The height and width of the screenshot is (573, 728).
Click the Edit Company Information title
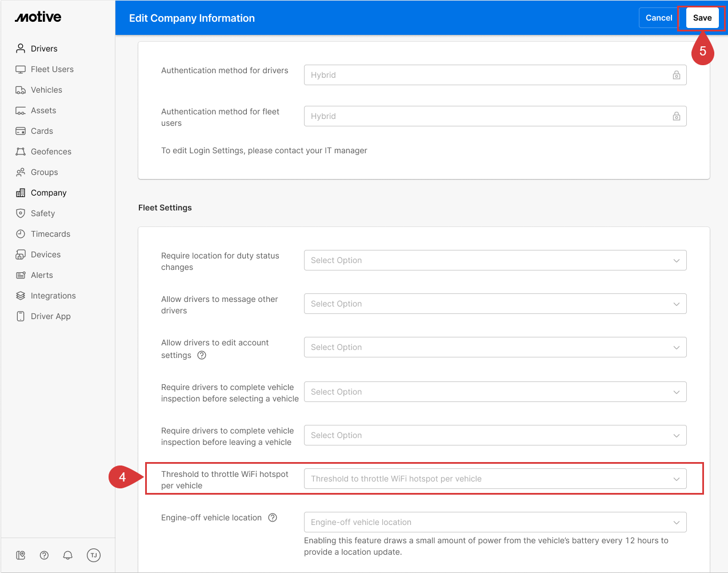click(x=192, y=18)
